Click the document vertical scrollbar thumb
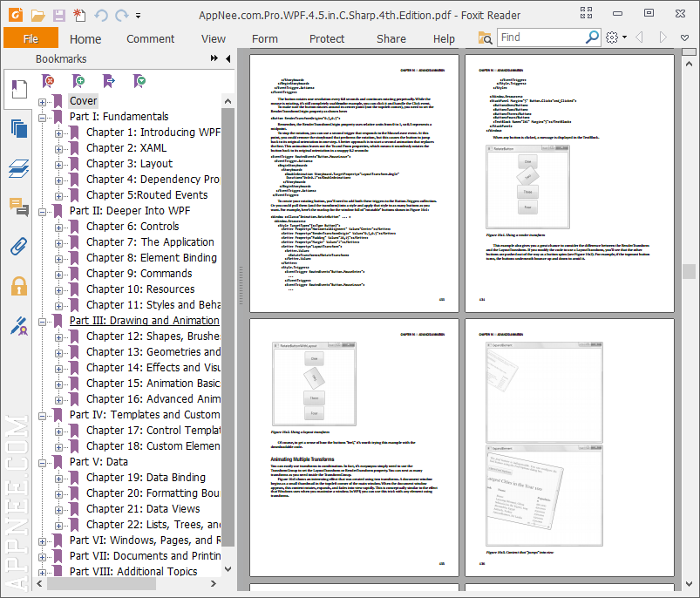Screen dimensions: 700x598 click(x=689, y=271)
